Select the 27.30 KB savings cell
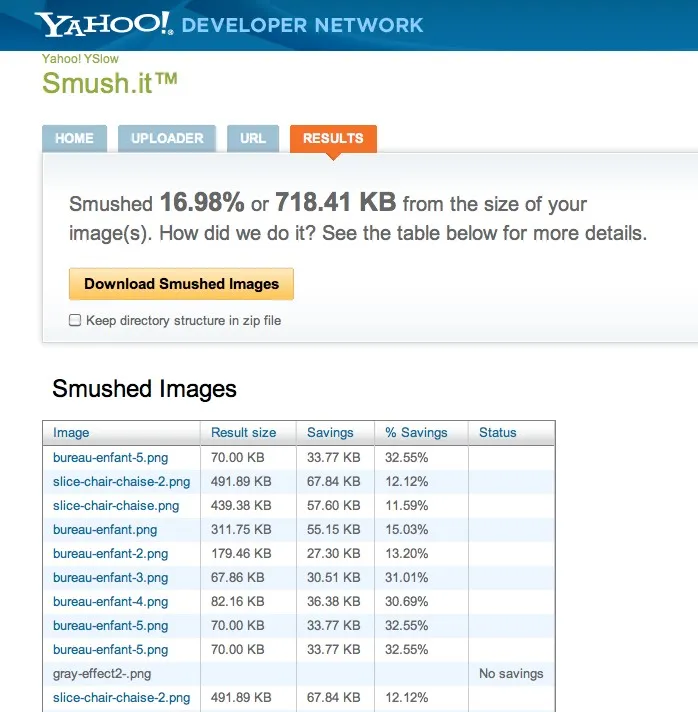698x712 pixels. point(334,554)
